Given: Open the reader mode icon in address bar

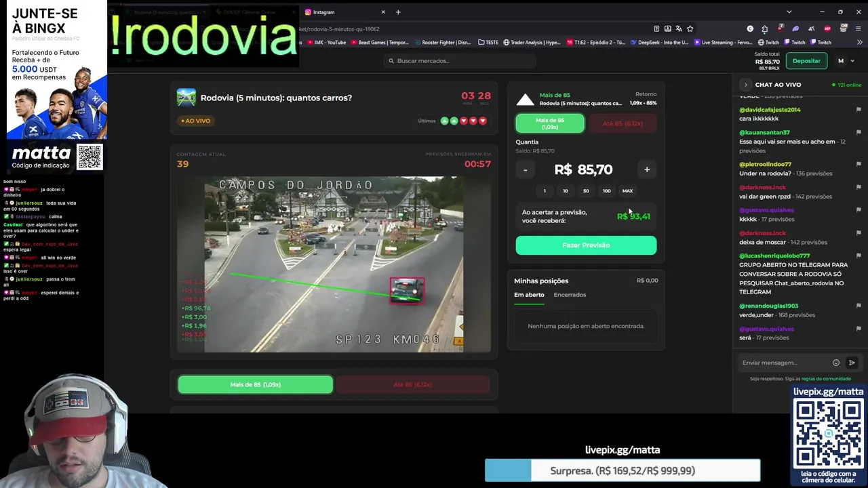Looking at the screenshot, I should coord(656,29).
